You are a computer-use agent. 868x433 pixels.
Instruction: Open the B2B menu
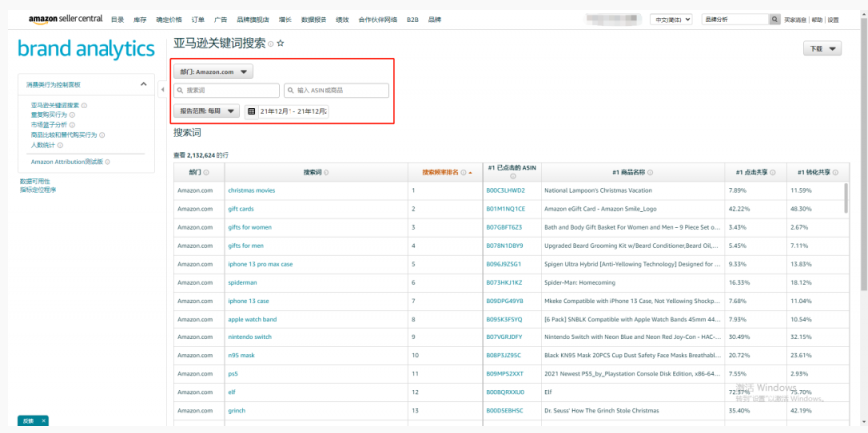click(412, 19)
